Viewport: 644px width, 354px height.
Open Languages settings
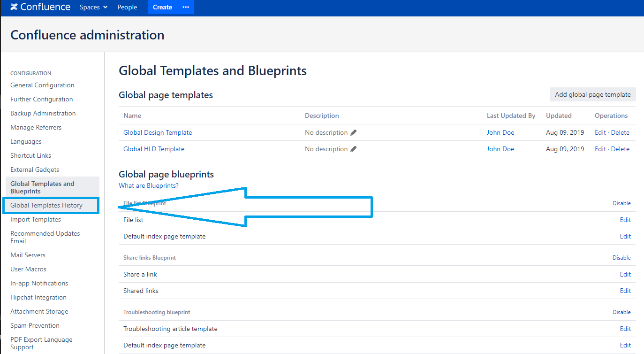[x=26, y=141]
